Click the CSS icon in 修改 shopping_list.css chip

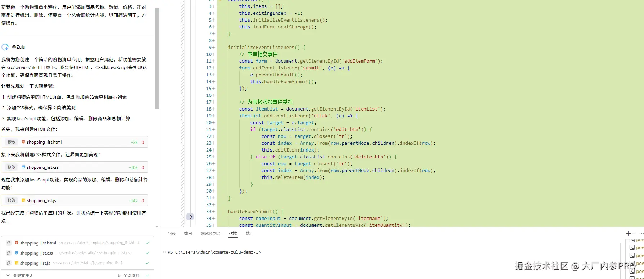(x=23, y=167)
